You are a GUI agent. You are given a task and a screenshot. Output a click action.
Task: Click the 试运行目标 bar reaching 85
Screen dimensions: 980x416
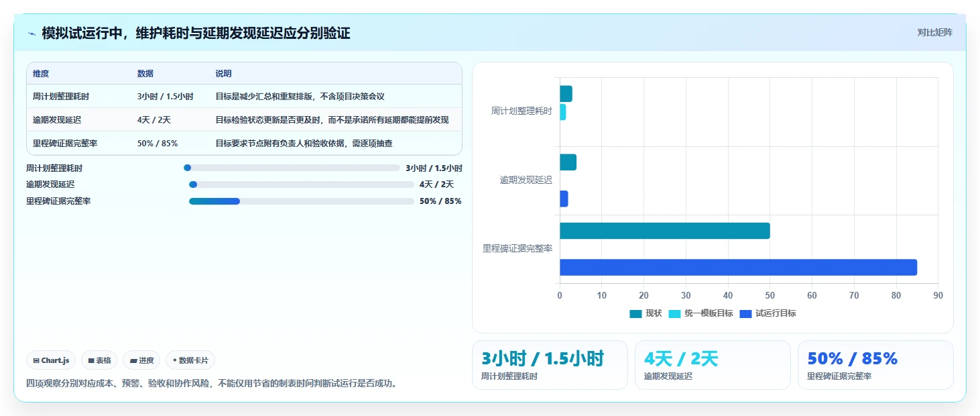click(739, 267)
